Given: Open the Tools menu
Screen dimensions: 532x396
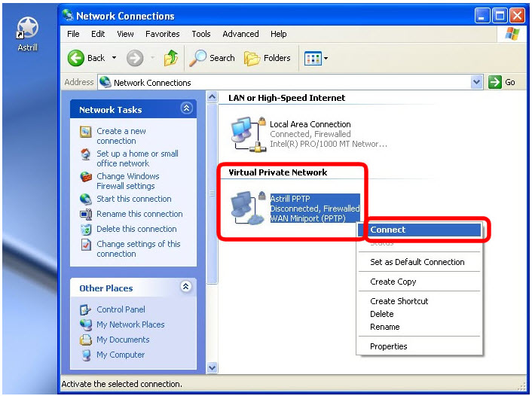Looking at the screenshot, I should (x=201, y=34).
